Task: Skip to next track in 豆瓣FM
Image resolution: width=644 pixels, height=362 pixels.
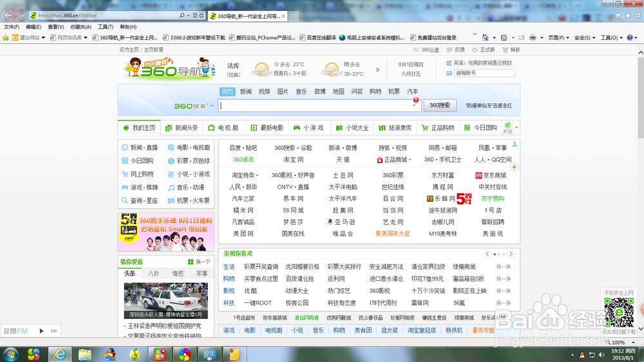Action: [x=54, y=331]
